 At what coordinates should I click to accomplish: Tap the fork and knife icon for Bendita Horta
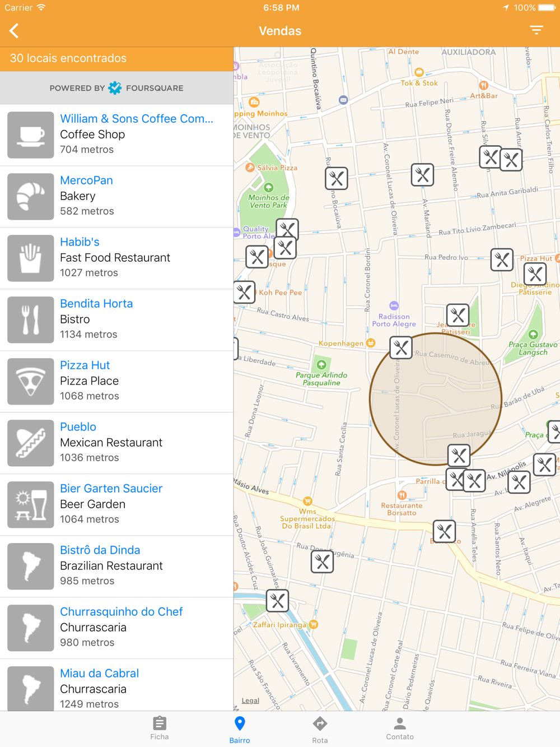31,320
